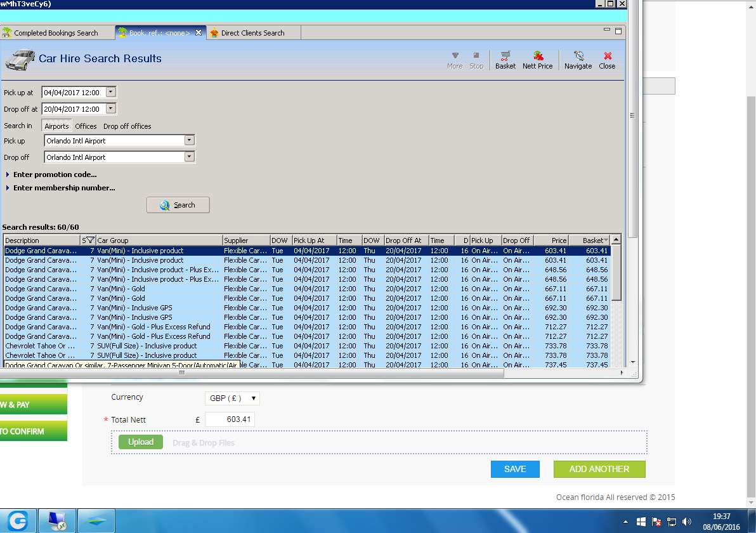Image resolution: width=756 pixels, height=533 pixels.
Task: Open the Currency GBP dropdown
Action: coord(232,398)
